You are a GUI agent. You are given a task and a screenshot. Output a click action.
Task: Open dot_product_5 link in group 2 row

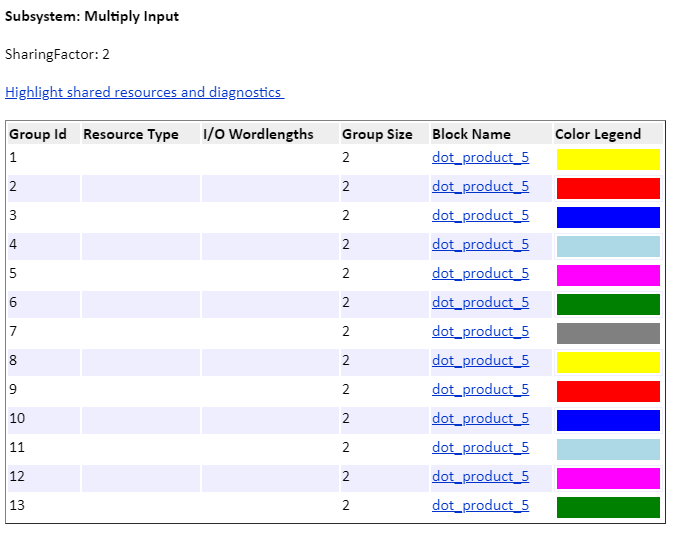pos(480,187)
